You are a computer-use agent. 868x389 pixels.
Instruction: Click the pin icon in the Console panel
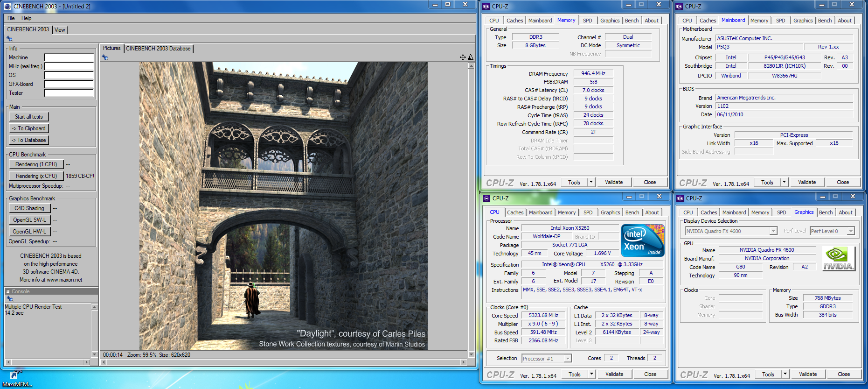pos(9,299)
